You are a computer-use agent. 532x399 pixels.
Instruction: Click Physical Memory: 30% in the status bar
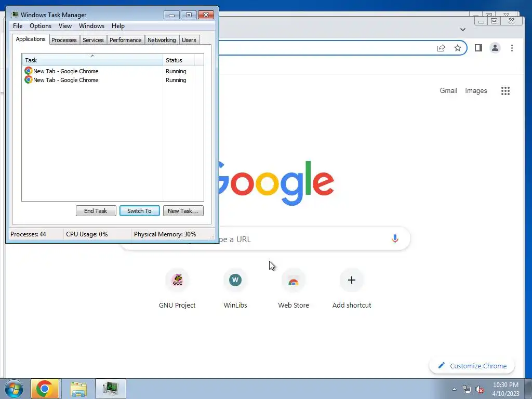pos(165,234)
